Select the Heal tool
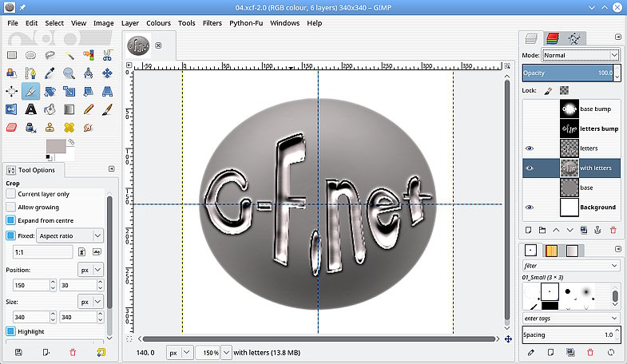 [x=69, y=127]
